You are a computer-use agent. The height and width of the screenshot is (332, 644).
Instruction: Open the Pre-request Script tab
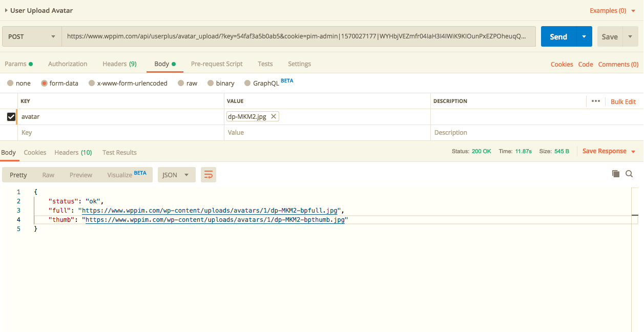(x=217, y=64)
